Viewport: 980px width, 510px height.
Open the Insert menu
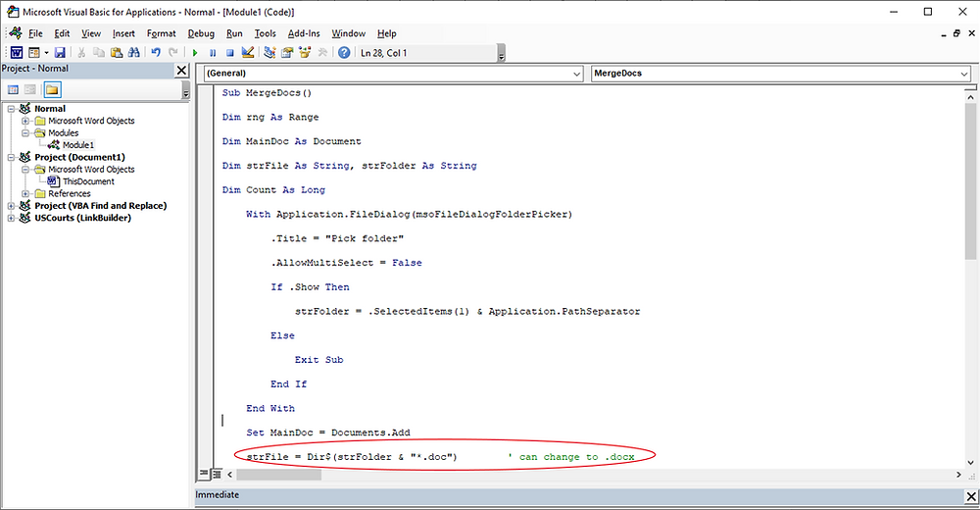[123, 33]
